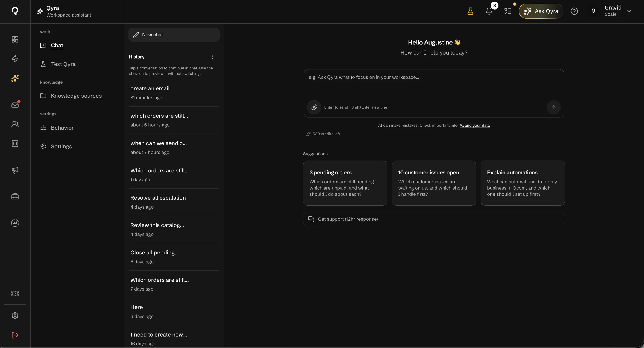Open notifications bell with 3 badge
644x348 pixels.
point(489,10)
